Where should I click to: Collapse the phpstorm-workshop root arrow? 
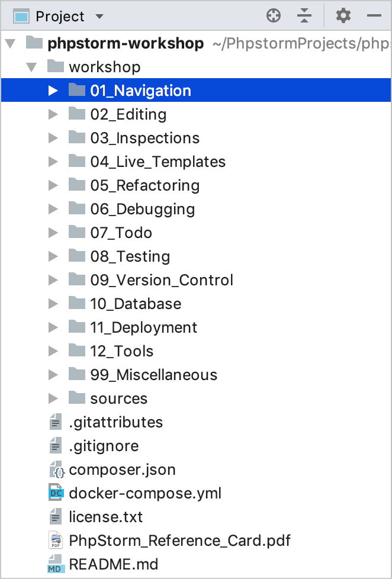(x=10, y=44)
